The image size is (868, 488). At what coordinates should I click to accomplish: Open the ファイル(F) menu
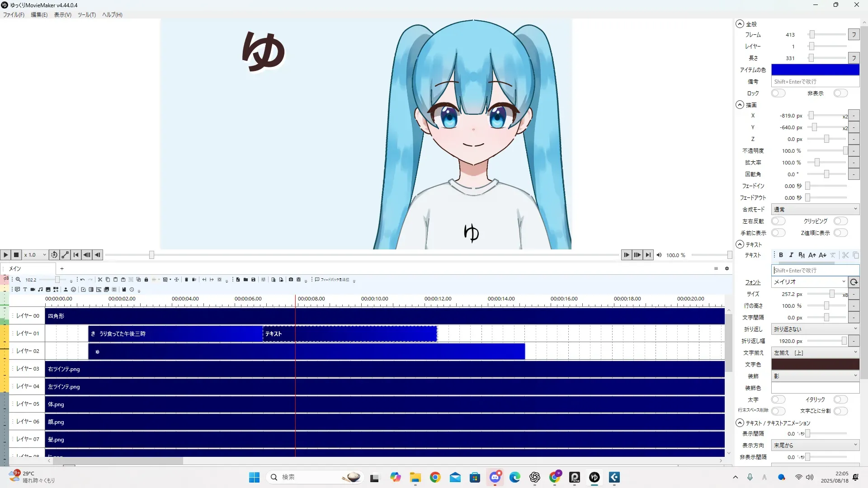pyautogui.click(x=14, y=15)
